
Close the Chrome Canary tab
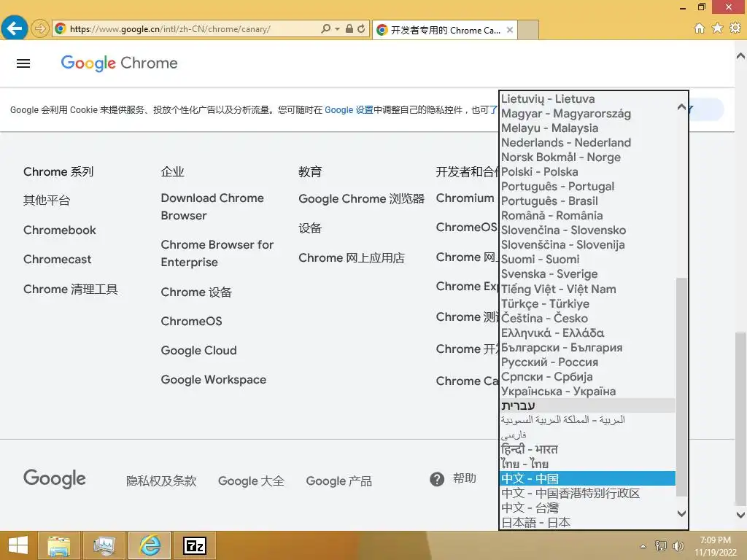point(510,30)
